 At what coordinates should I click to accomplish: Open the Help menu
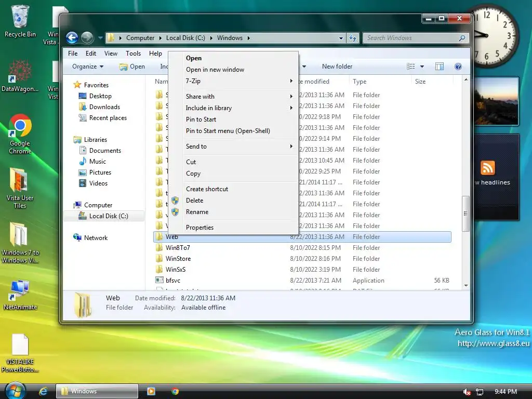point(155,54)
